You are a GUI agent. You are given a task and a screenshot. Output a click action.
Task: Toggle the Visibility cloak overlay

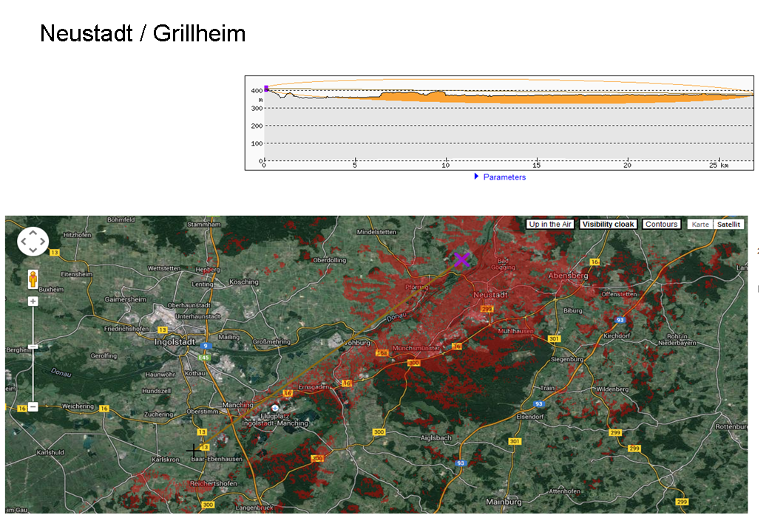pyautogui.click(x=608, y=224)
